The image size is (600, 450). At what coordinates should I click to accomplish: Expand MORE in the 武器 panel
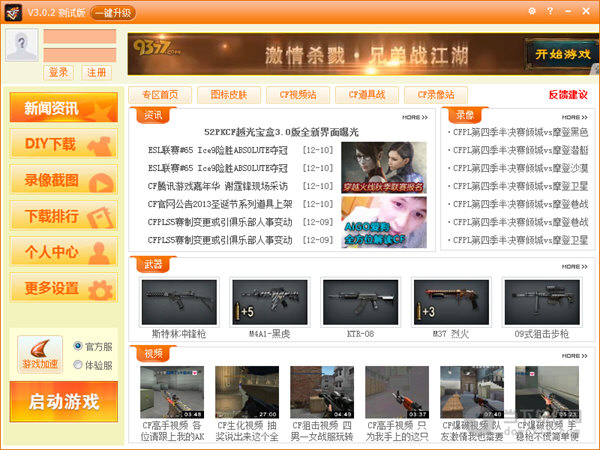[574, 267]
